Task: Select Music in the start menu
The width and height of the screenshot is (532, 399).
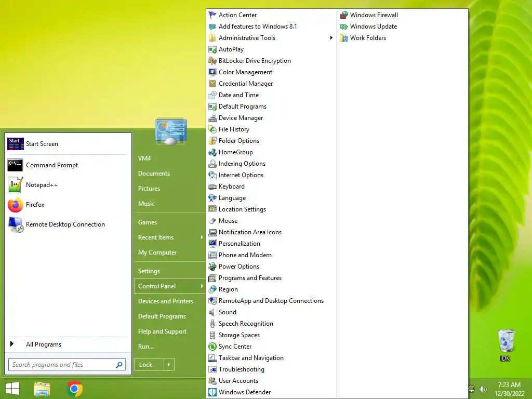Action: [x=146, y=203]
